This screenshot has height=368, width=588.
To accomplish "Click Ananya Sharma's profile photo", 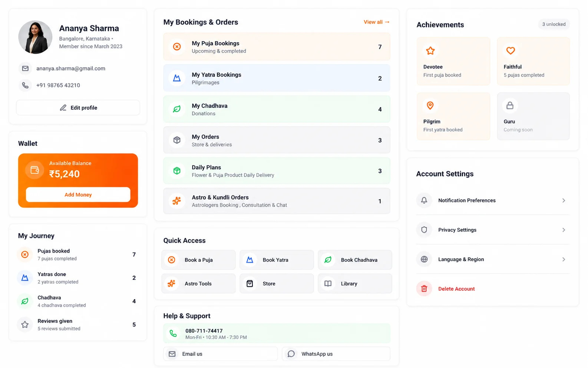I will point(35,37).
